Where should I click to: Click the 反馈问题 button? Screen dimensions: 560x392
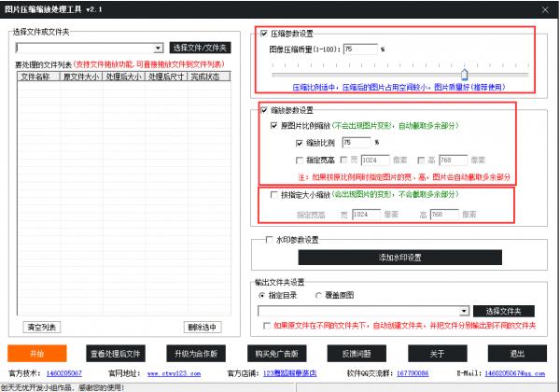(x=357, y=354)
